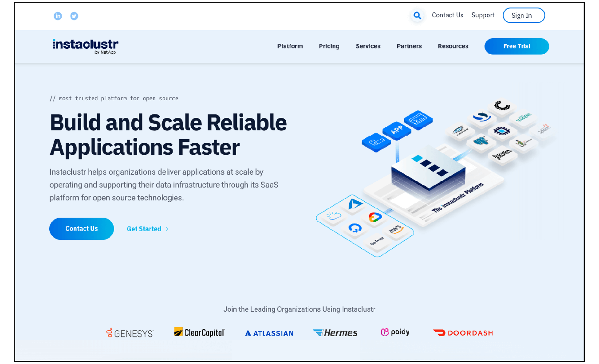Click the AWS tile in the illustration

(x=395, y=230)
